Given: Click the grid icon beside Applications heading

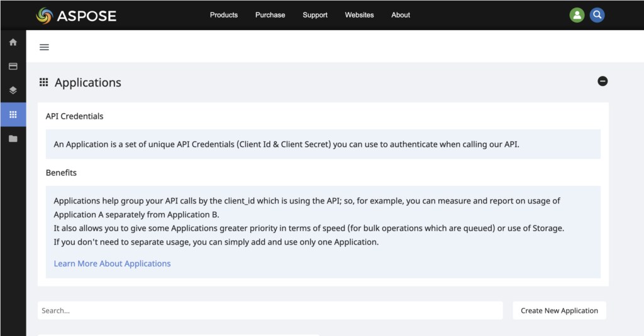Looking at the screenshot, I should [44, 82].
